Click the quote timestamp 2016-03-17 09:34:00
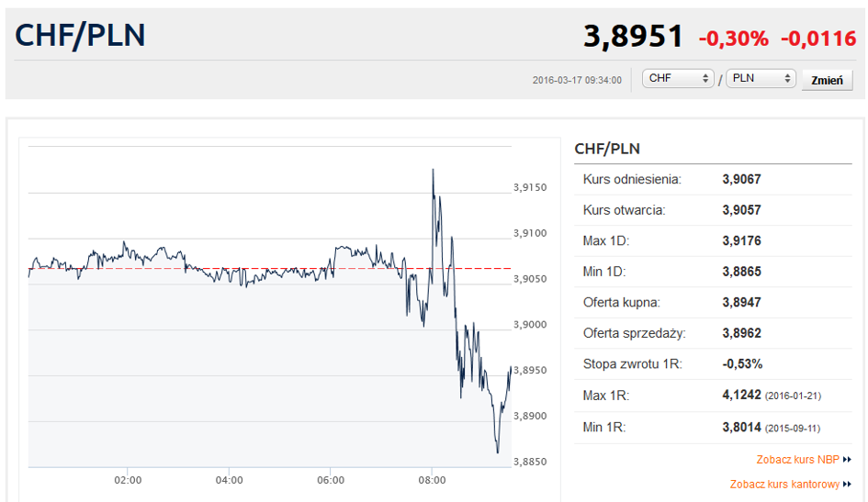This screenshot has width=868, height=502. pyautogui.click(x=577, y=80)
